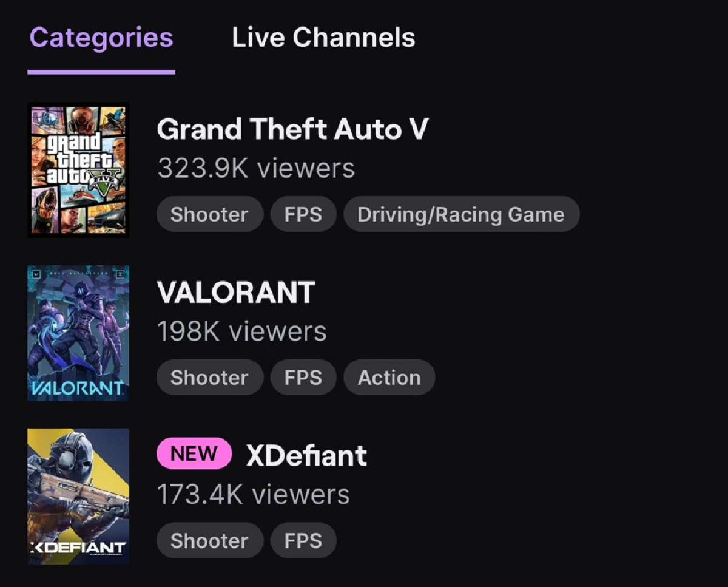The width and height of the screenshot is (728, 587).
Task: Open the Grand Theft Auto V cover art
Action: click(78, 169)
